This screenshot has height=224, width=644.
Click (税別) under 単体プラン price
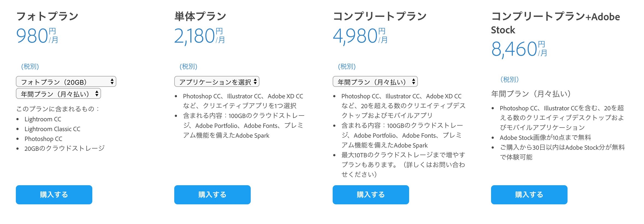point(188,66)
